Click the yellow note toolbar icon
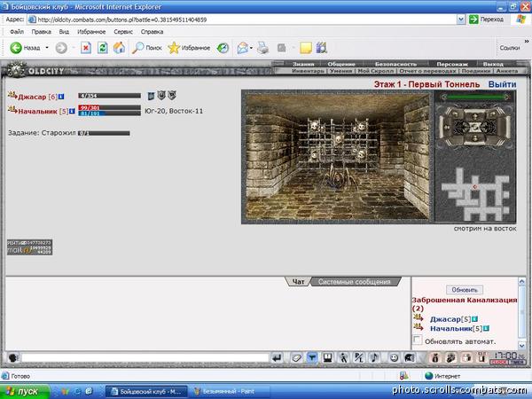 pyautogui.click(x=306, y=48)
